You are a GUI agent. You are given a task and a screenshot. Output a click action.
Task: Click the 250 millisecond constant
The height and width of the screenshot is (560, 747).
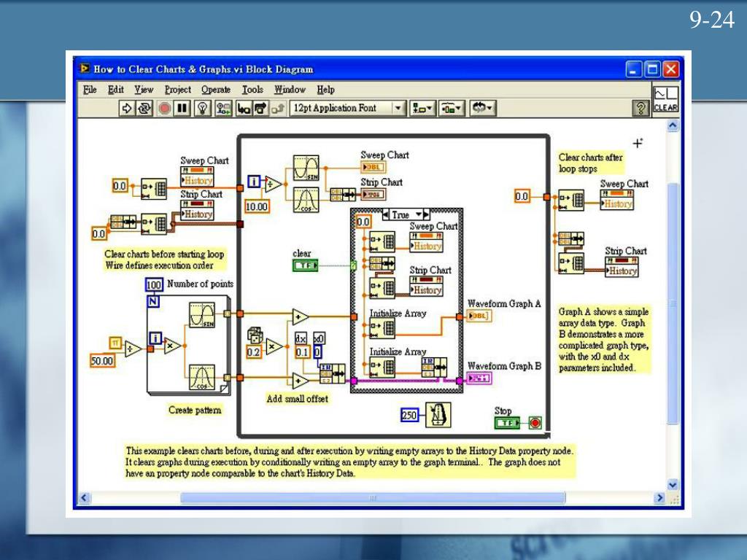pyautogui.click(x=410, y=416)
